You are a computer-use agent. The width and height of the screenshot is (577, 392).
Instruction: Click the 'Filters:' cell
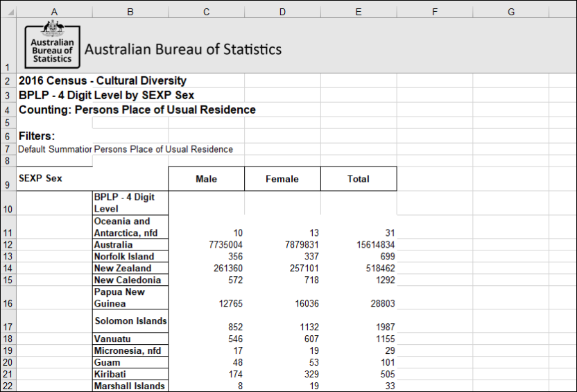click(x=37, y=136)
